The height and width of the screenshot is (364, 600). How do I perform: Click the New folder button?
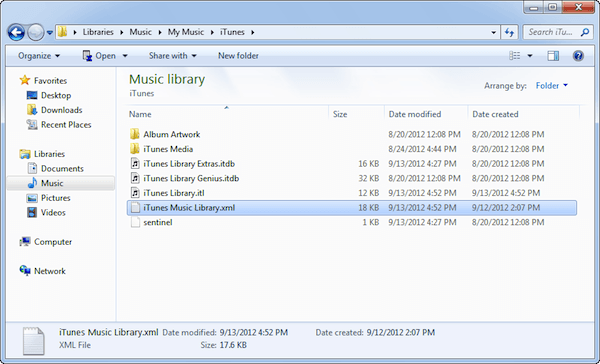pos(238,56)
